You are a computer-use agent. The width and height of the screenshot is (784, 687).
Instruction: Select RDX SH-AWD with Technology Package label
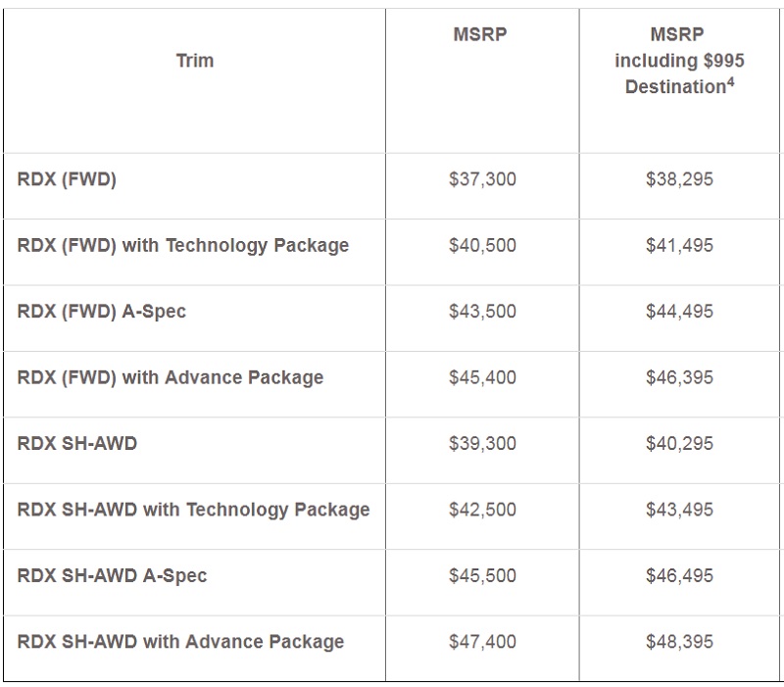(194, 510)
